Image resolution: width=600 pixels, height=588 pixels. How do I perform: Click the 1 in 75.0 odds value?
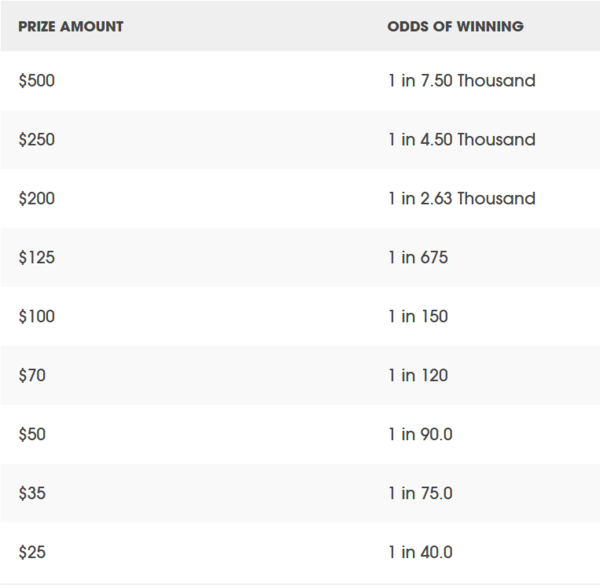tap(421, 494)
